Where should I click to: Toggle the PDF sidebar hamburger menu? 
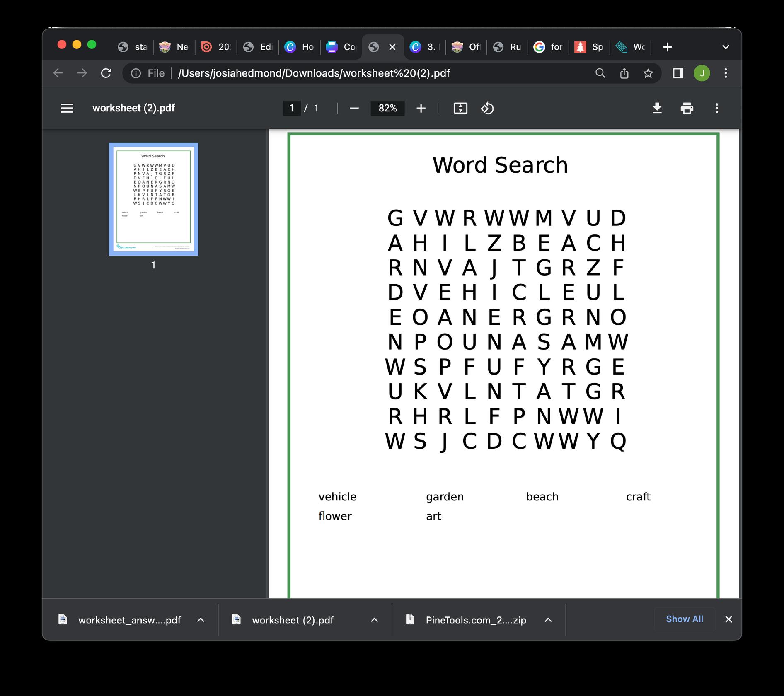click(67, 108)
